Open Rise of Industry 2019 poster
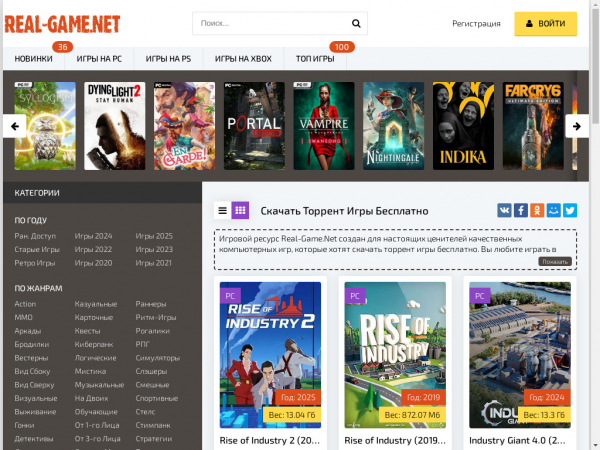Viewport: 600px width, 450px height. (395, 355)
